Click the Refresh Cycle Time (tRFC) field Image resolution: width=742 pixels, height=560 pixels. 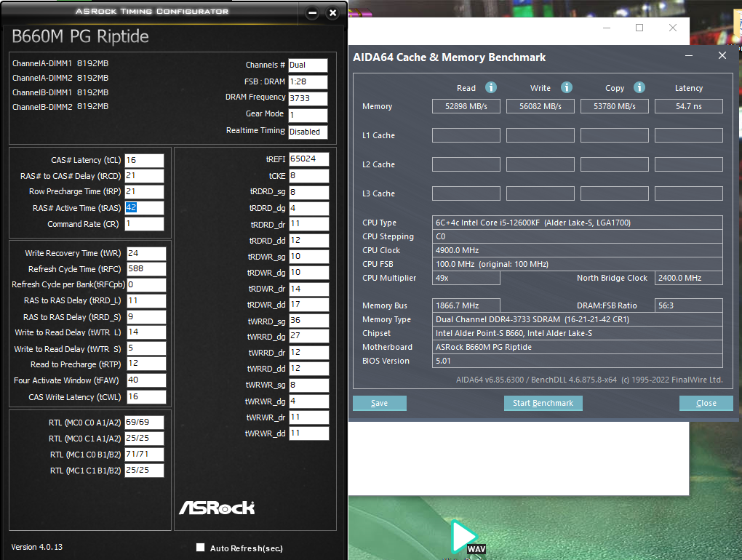(x=147, y=268)
